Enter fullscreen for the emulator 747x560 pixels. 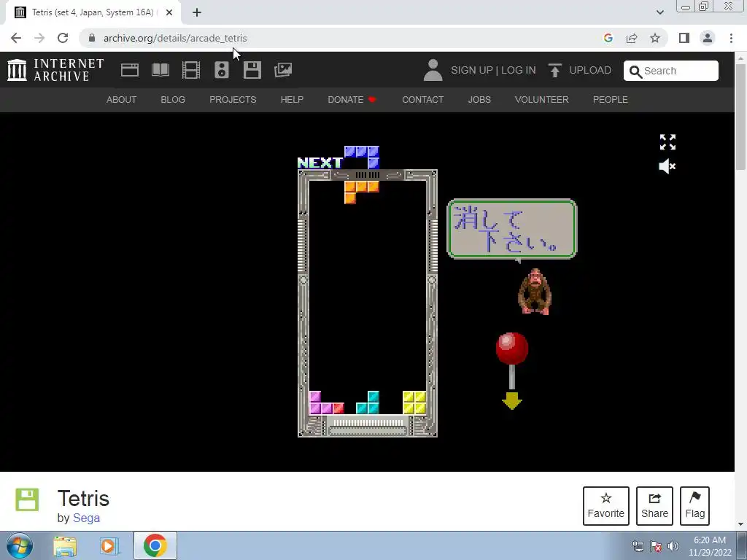click(667, 142)
